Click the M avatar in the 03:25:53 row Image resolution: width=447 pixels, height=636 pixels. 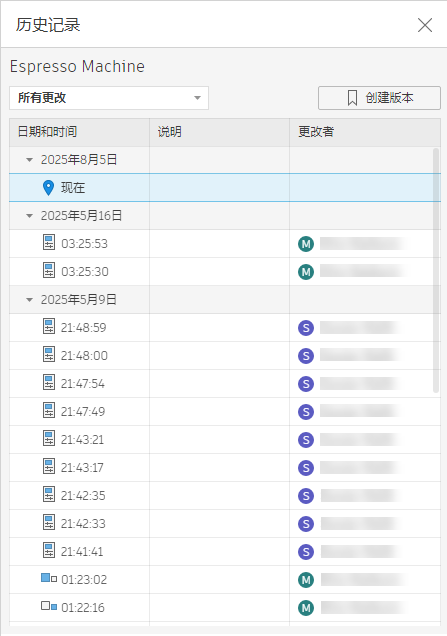306,244
